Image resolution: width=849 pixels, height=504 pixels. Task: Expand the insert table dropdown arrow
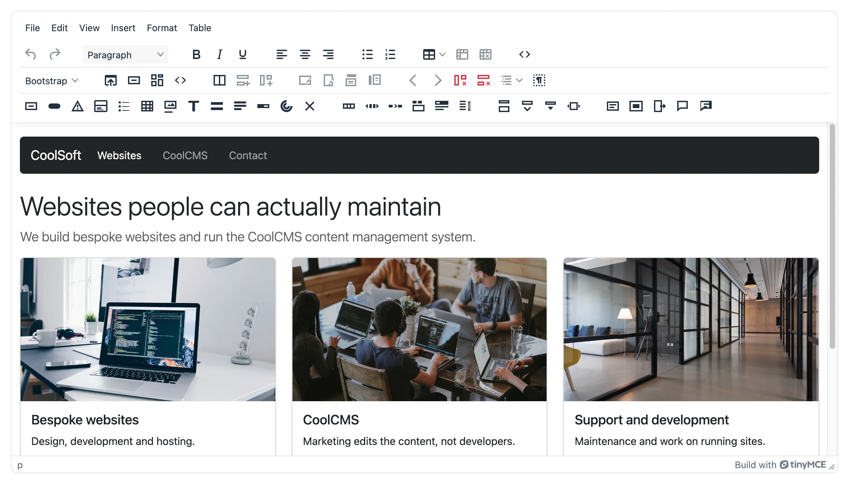442,54
